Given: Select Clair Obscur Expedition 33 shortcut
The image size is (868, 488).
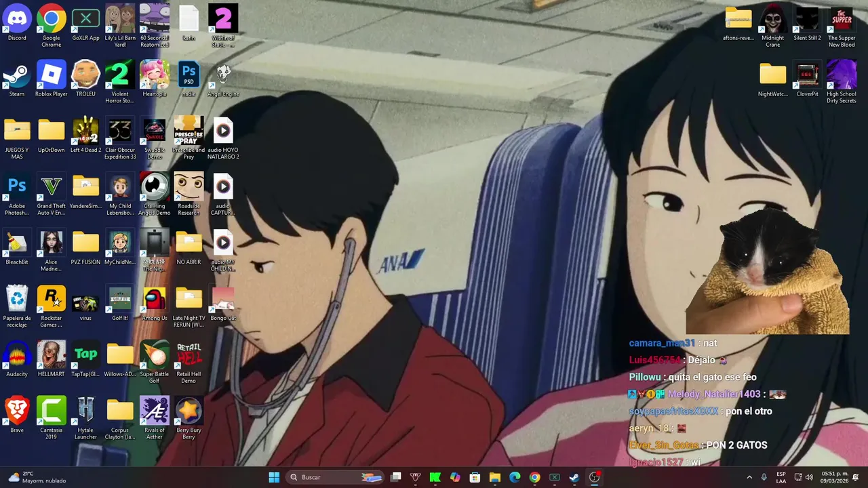Looking at the screenshot, I should point(120,139).
